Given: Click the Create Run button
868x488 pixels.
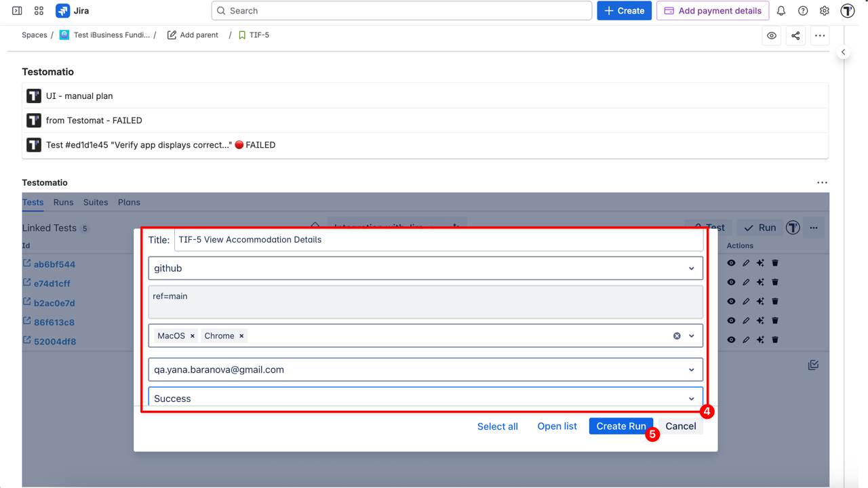Looking at the screenshot, I should [x=620, y=426].
